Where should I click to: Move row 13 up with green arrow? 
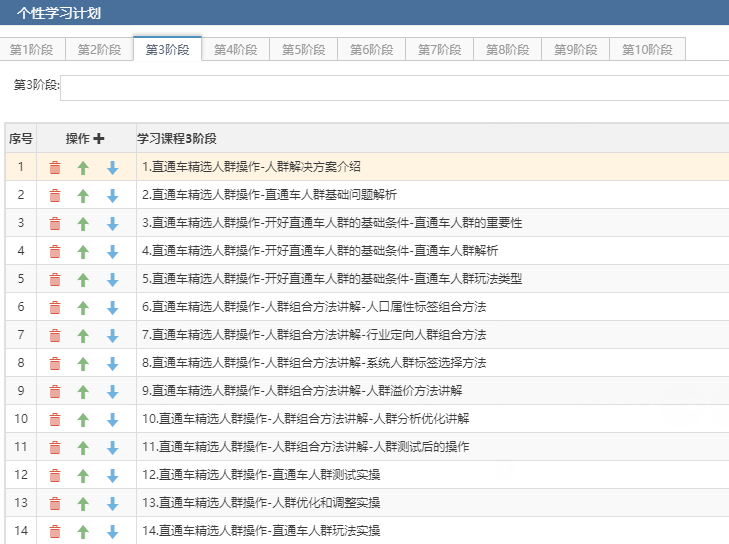click(x=83, y=504)
